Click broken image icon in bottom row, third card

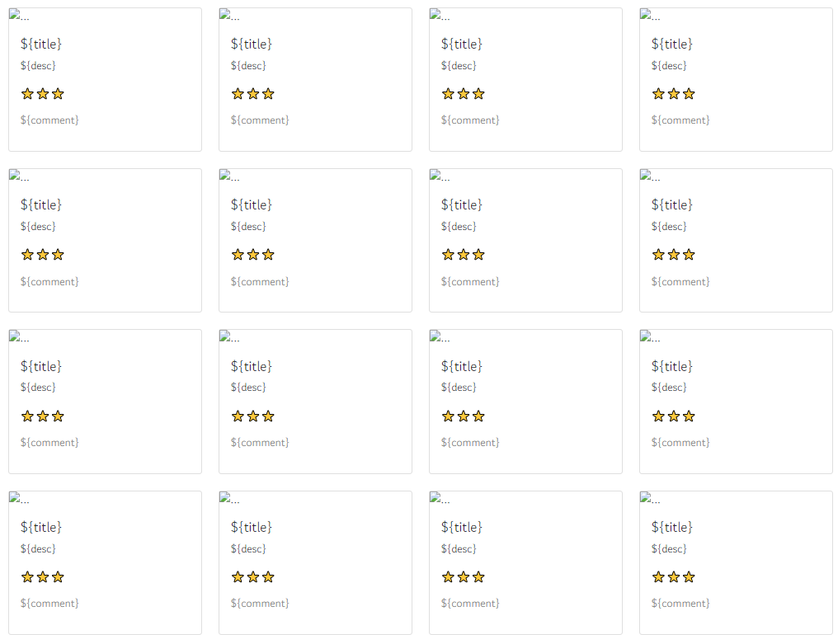point(435,497)
